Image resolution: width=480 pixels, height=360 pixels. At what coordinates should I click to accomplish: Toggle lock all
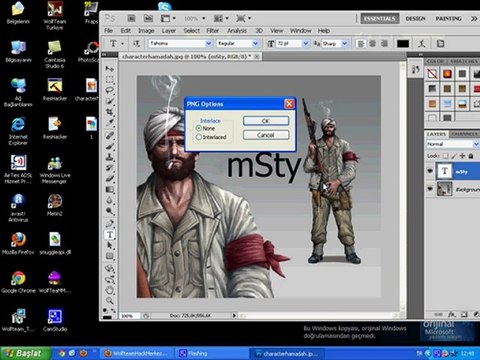[471, 156]
